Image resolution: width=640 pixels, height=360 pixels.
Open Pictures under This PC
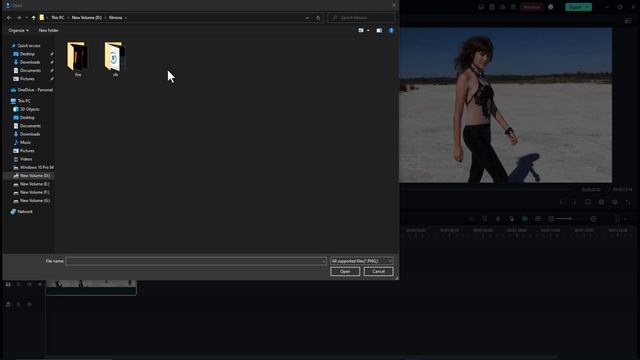pyautogui.click(x=27, y=151)
